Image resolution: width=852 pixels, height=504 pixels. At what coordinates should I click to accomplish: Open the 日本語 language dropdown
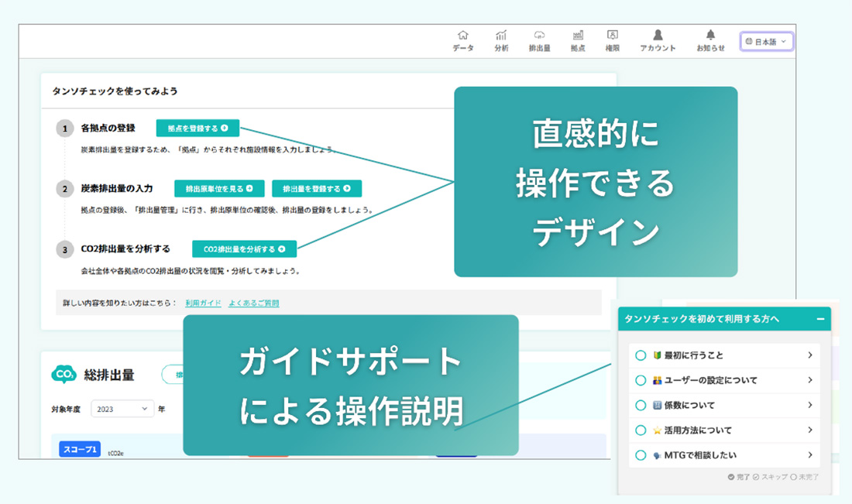(766, 41)
